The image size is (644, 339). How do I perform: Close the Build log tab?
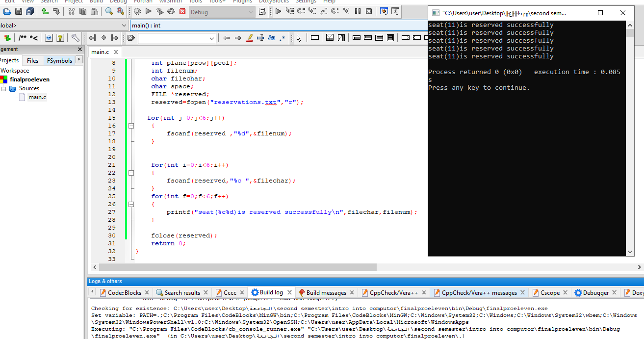click(289, 293)
